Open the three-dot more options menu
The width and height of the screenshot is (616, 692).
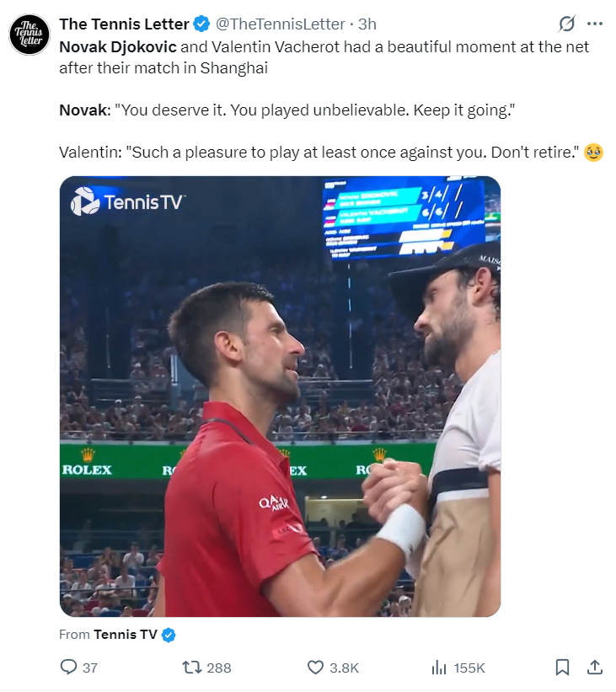click(595, 24)
